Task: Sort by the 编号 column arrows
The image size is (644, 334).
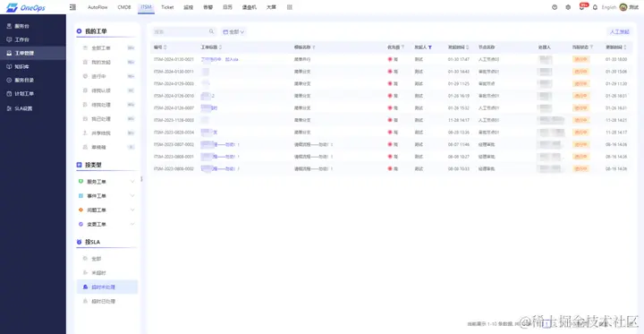Action: pos(165,47)
